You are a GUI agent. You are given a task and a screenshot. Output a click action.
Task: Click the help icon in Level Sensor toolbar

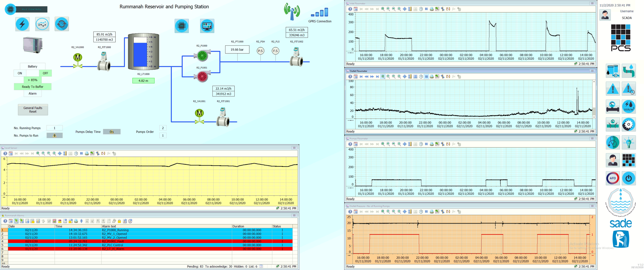click(x=5, y=153)
